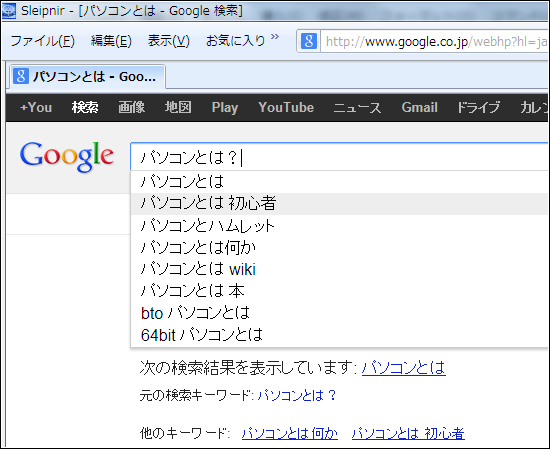Choose suggestion 64bit パソコンとは
This screenshot has width=550, height=449.
pos(339,335)
